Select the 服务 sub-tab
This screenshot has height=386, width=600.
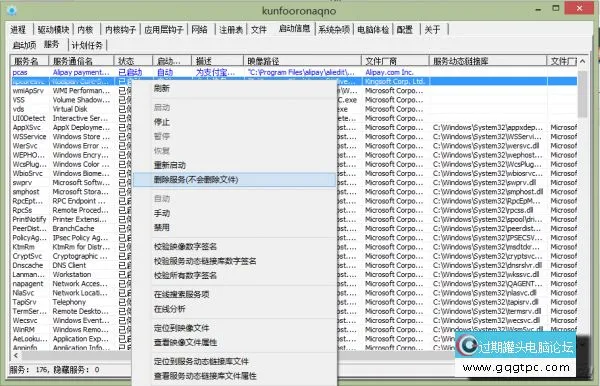coord(51,44)
